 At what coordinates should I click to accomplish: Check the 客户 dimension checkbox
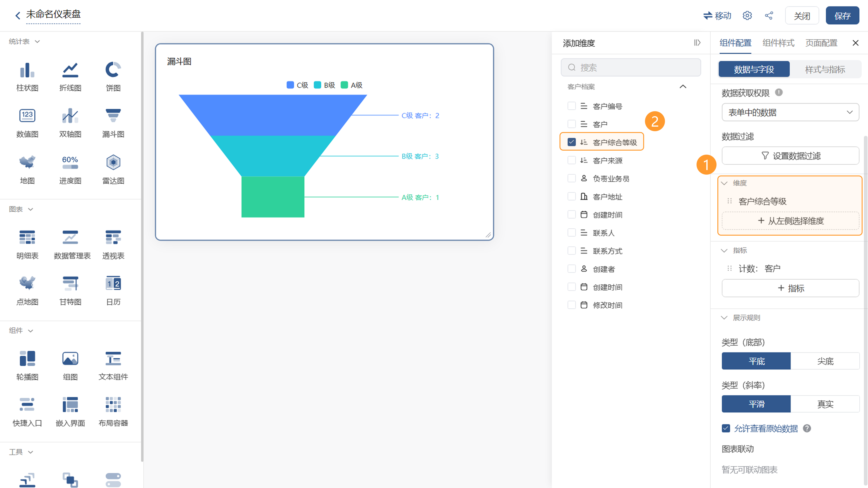point(572,124)
